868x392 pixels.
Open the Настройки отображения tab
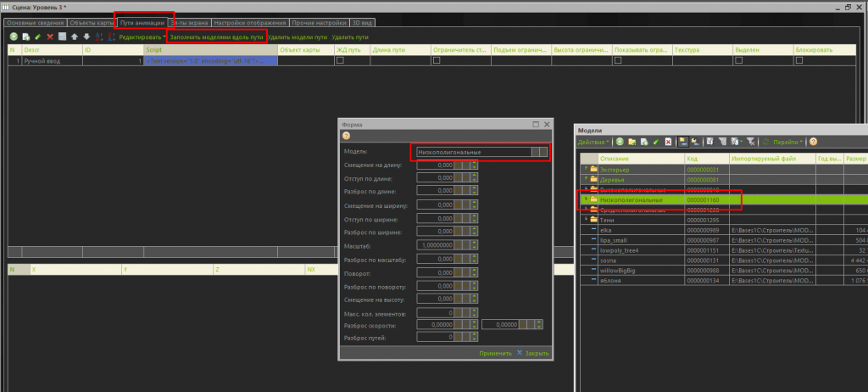pyautogui.click(x=250, y=23)
